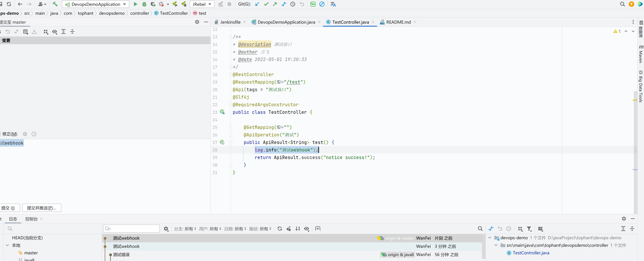The image size is (644, 261).
Task: Open the amend commit options gear
Action: pos(25,134)
